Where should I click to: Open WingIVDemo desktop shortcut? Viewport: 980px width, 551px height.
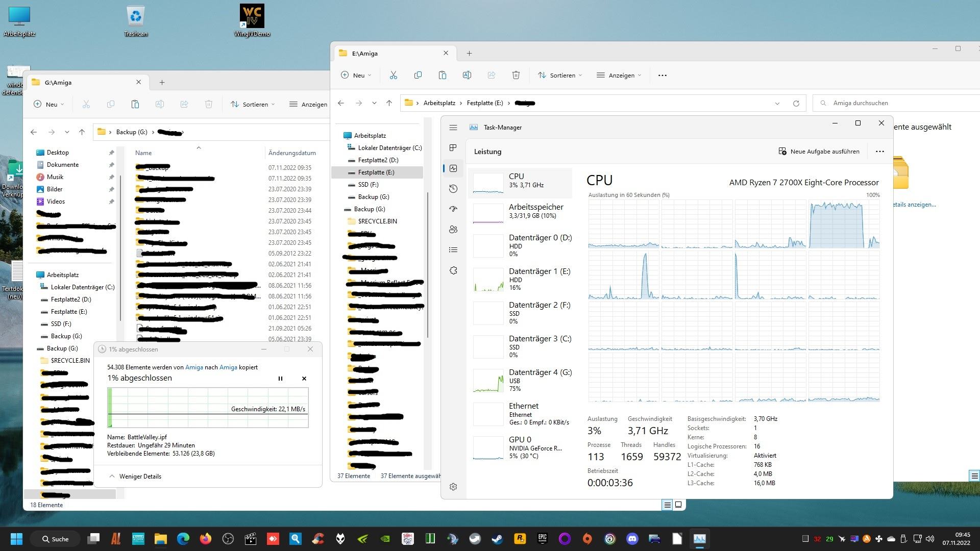click(252, 21)
